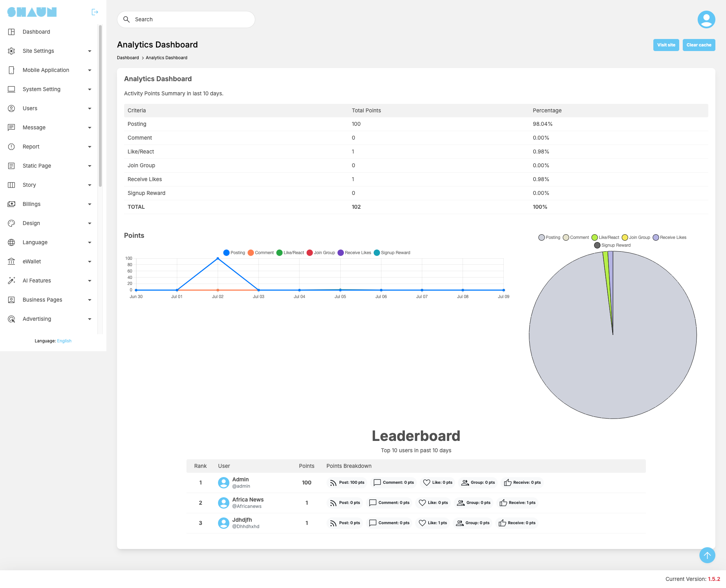726x588 pixels.
Task: Click the Clear cache button
Action: (699, 45)
